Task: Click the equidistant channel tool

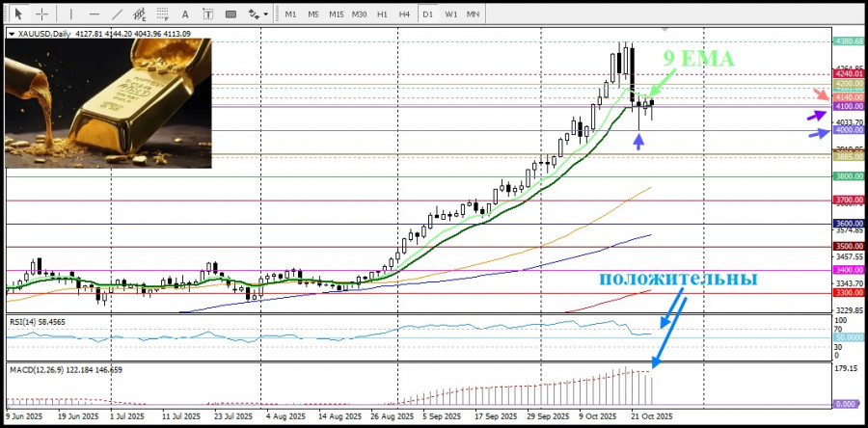Action: click(141, 13)
